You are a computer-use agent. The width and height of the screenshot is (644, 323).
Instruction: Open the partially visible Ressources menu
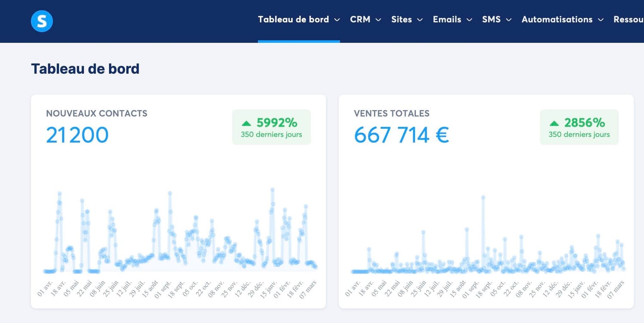629,19
